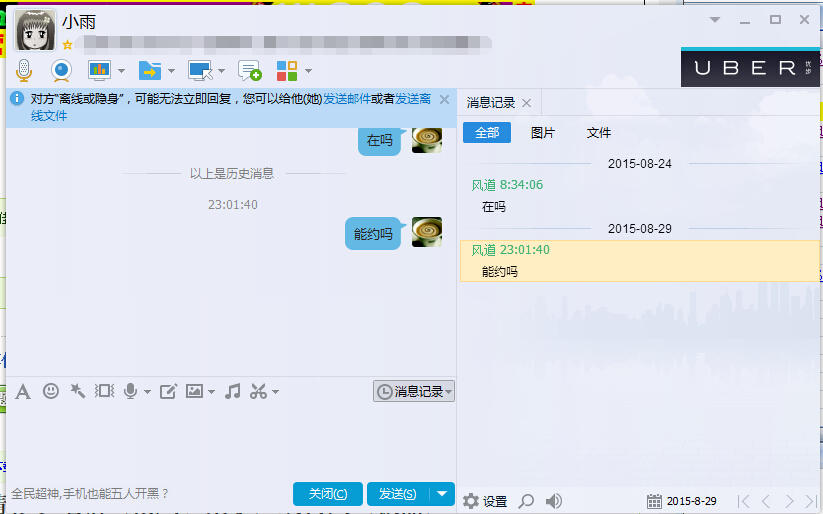Image resolution: width=823 pixels, height=514 pixels.
Task: Expand the apps grid dropdown arrow
Action: pyautogui.click(x=309, y=71)
